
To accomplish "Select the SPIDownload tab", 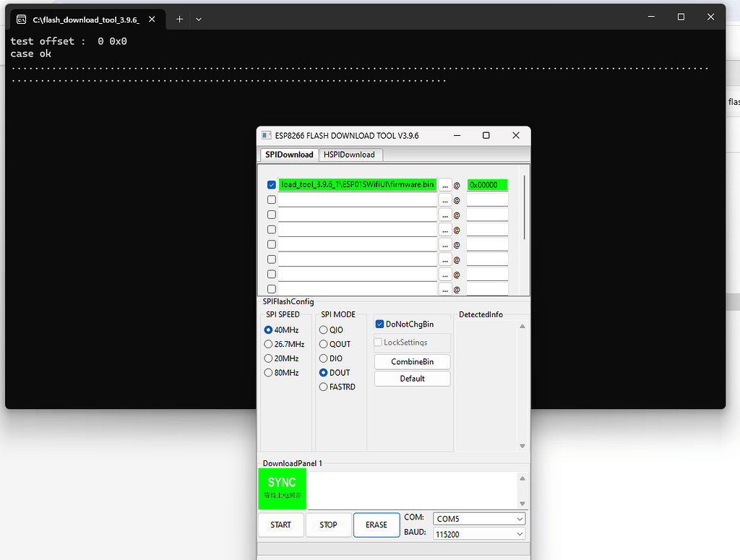I will [x=289, y=155].
